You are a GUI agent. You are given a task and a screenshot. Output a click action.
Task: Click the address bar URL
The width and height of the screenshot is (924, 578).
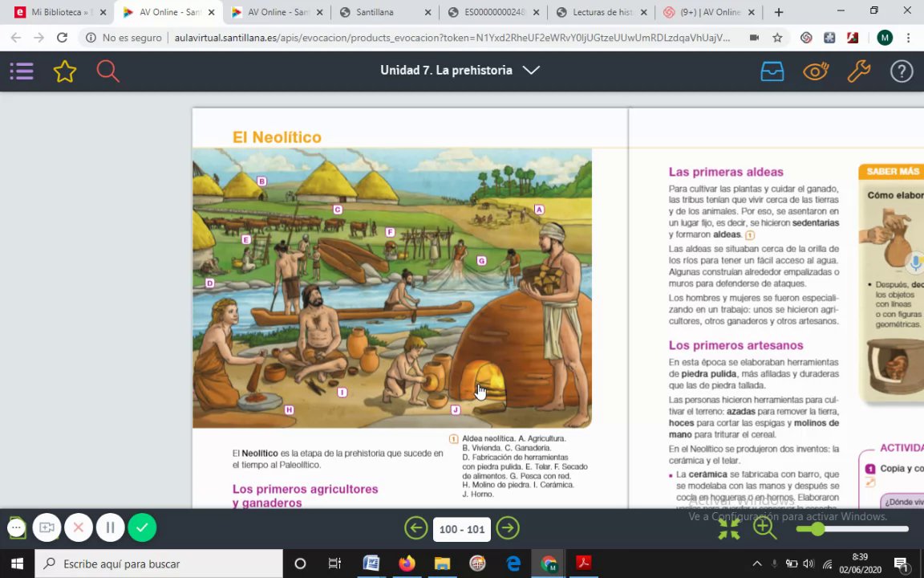[x=452, y=38]
